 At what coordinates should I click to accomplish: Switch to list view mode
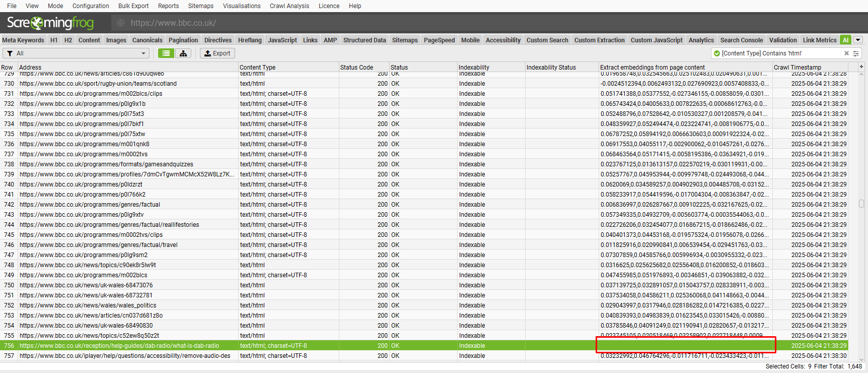(166, 53)
